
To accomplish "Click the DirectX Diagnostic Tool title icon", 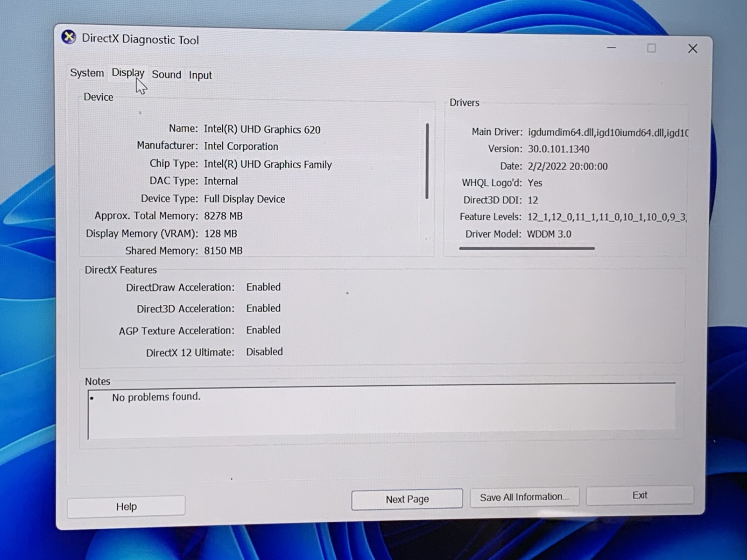I will click(x=69, y=37).
